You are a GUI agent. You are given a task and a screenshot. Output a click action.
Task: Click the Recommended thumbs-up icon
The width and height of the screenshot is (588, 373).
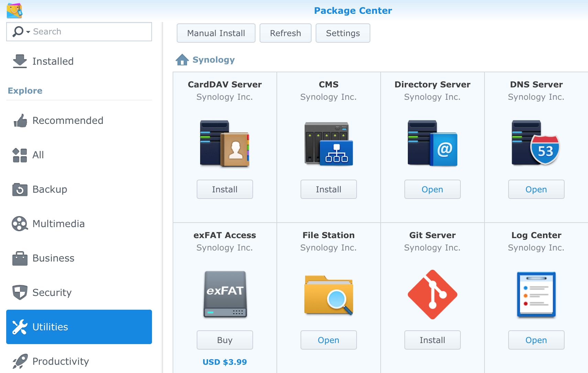pyautogui.click(x=20, y=120)
